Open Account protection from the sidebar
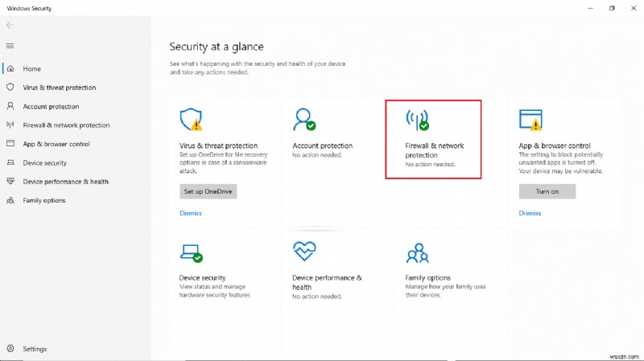This screenshot has height=361, width=644. click(x=51, y=106)
